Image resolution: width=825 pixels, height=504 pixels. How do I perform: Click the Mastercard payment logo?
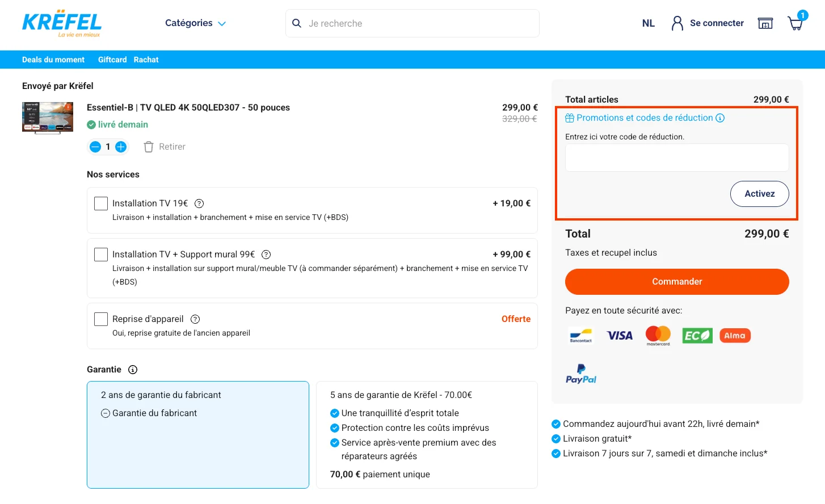tap(658, 336)
